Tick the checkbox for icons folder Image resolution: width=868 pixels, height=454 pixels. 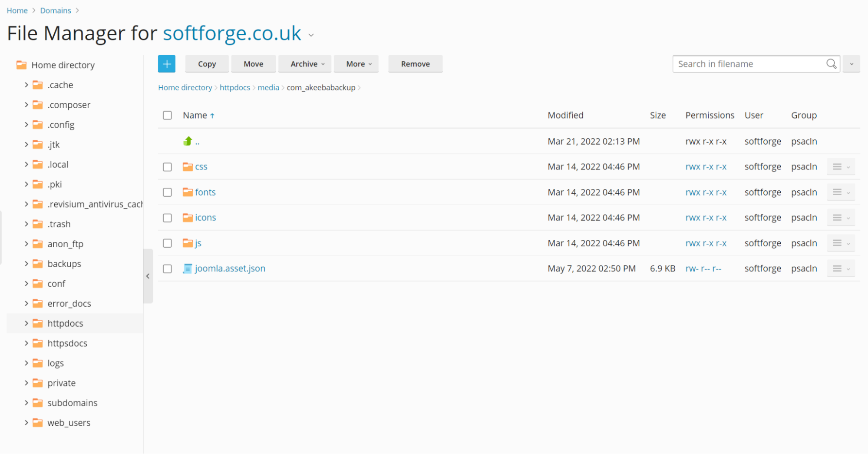(x=167, y=218)
